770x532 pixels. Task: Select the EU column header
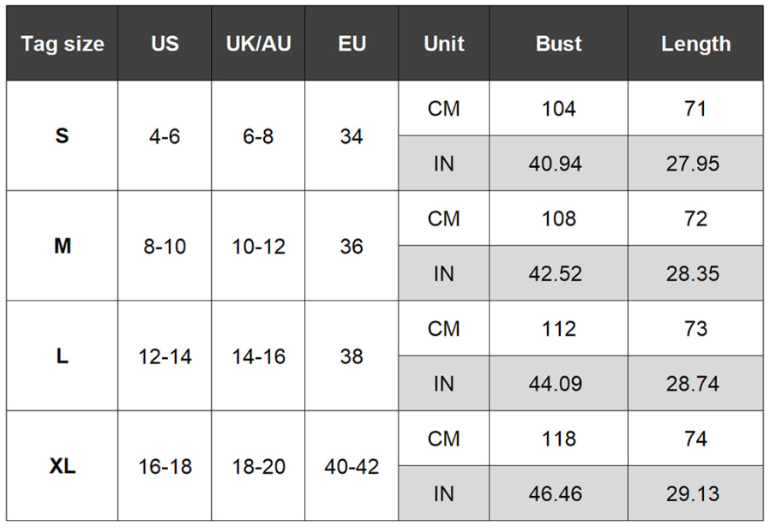352,44
